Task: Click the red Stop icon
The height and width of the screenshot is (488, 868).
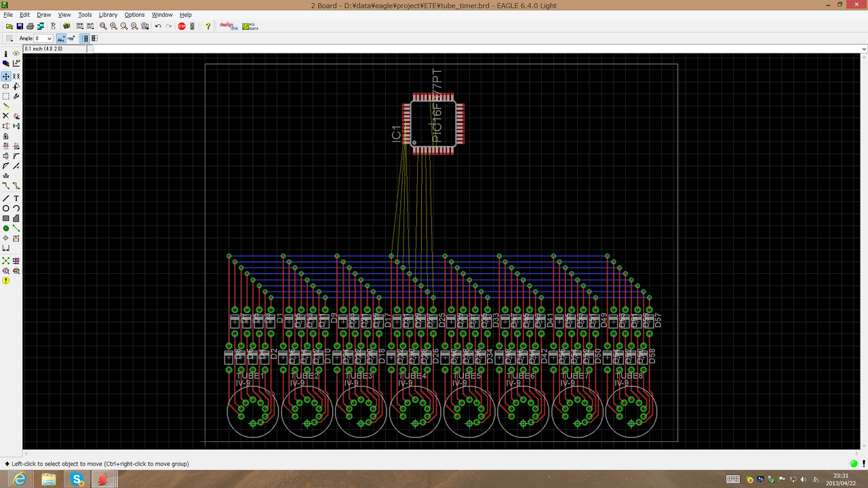Action: (x=182, y=26)
